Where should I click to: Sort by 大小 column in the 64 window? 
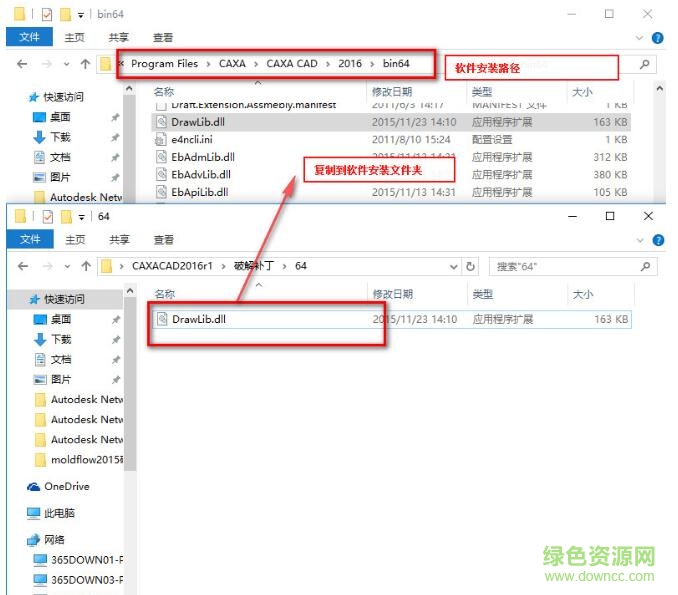(x=583, y=294)
